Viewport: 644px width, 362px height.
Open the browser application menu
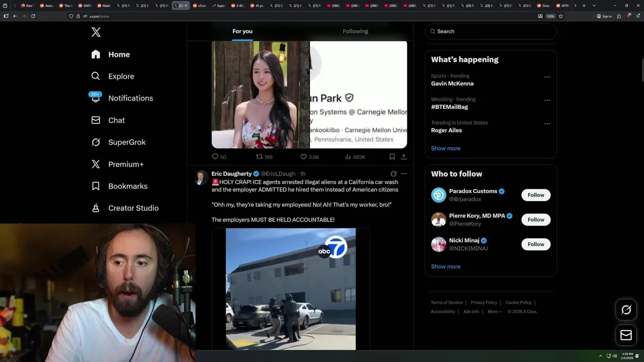[x=637, y=16]
